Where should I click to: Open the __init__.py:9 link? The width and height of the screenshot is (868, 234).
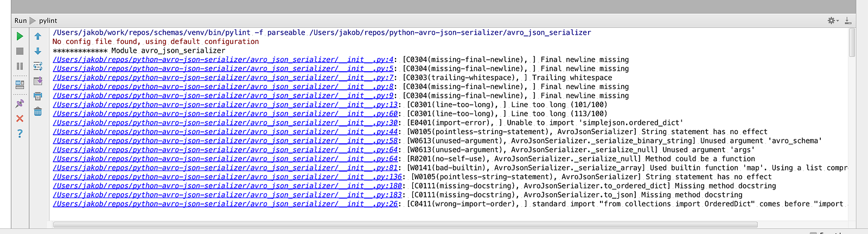224,96
